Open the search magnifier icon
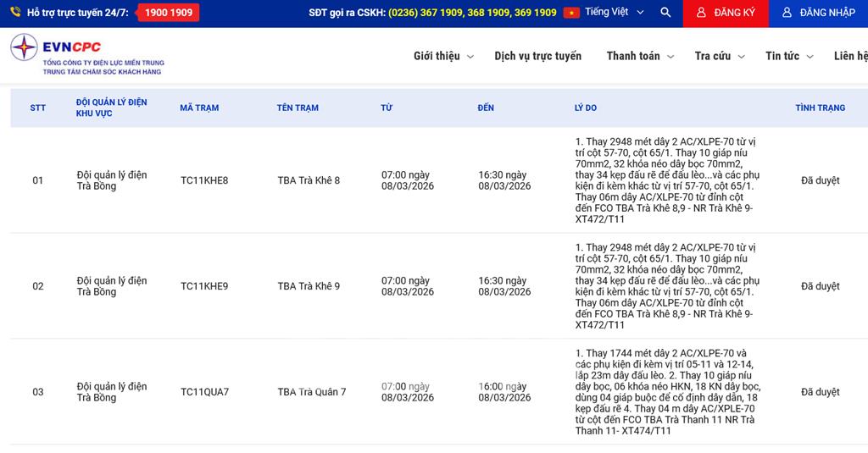 point(665,13)
